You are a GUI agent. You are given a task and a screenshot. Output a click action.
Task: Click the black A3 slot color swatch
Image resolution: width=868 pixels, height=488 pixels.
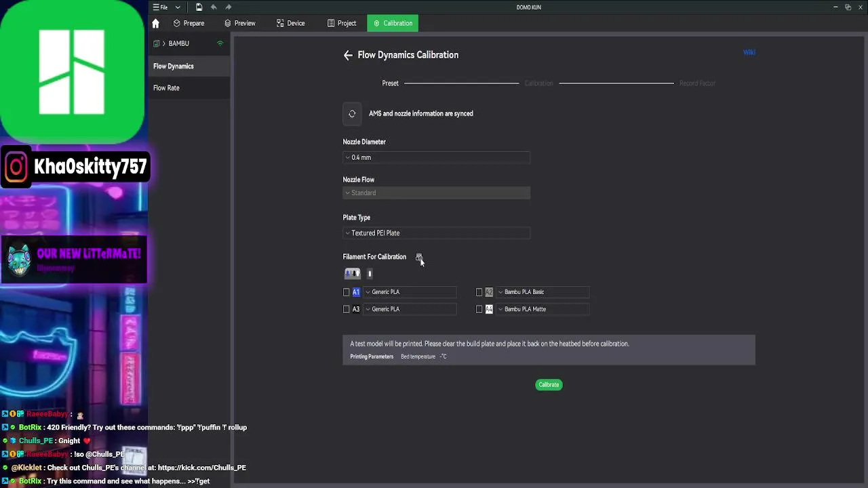tap(356, 309)
